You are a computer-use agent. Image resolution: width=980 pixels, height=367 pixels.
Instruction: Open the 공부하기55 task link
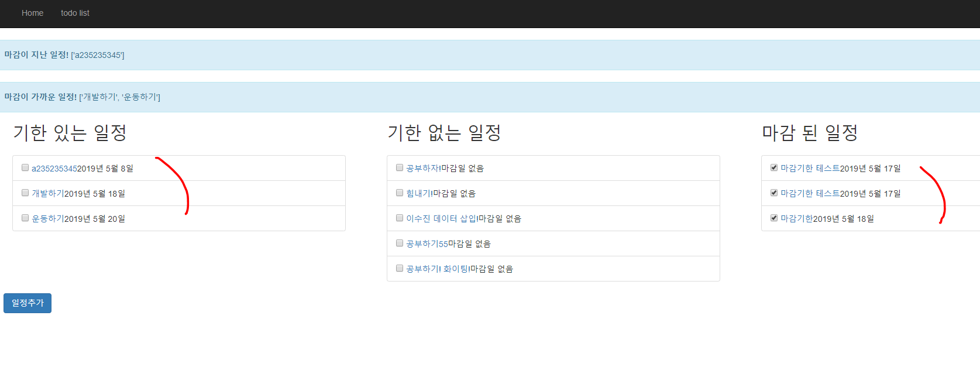[x=427, y=244]
